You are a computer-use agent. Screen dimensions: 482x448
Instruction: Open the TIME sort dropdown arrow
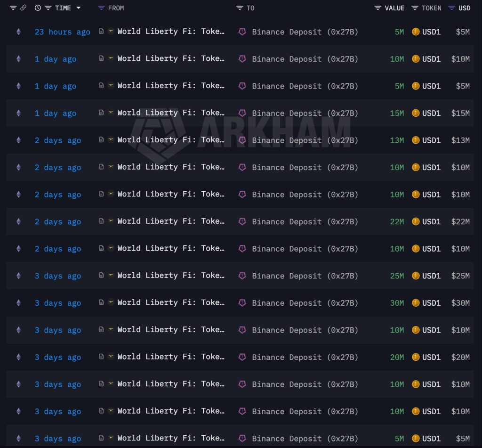click(78, 8)
